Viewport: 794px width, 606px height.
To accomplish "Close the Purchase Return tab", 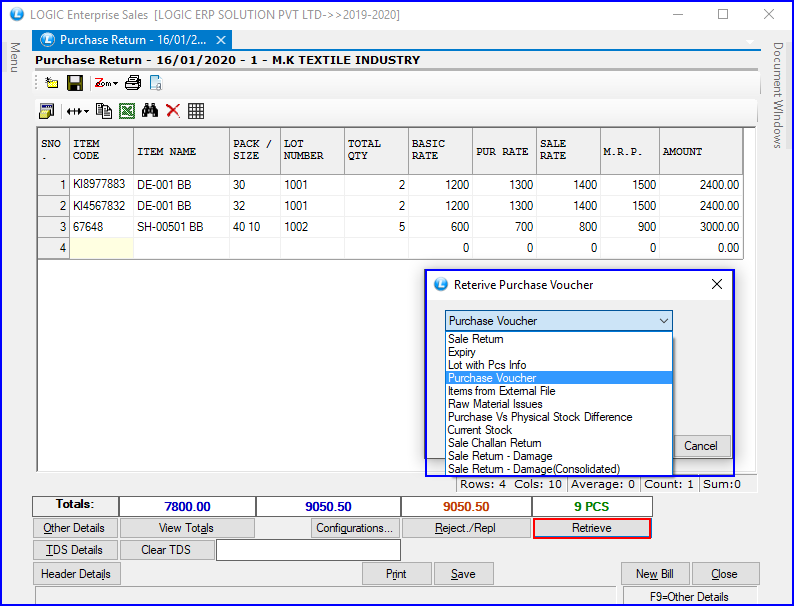I will (221, 40).
